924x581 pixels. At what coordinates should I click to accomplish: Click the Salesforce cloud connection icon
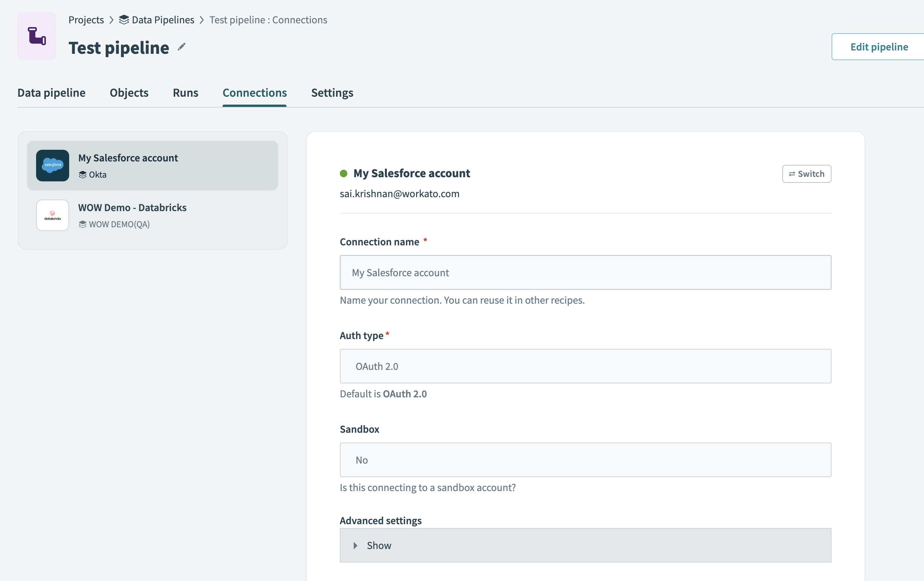coord(53,166)
